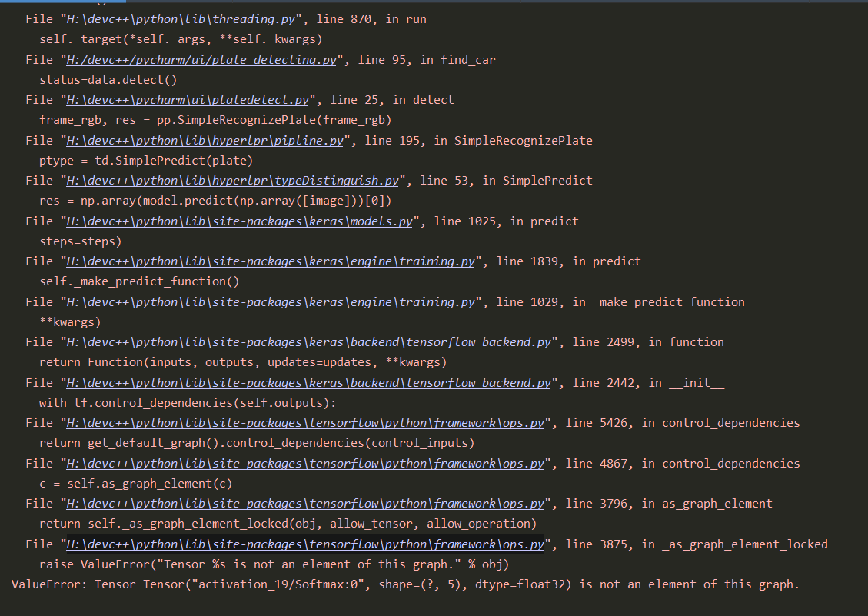Select the 'raise ValueError' code line
This screenshot has width=868, height=616.
(x=274, y=564)
